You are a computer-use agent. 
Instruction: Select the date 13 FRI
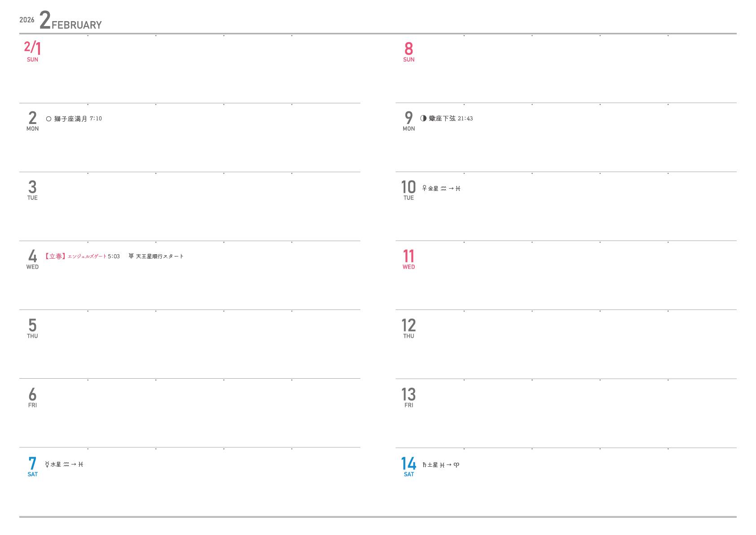409,398
